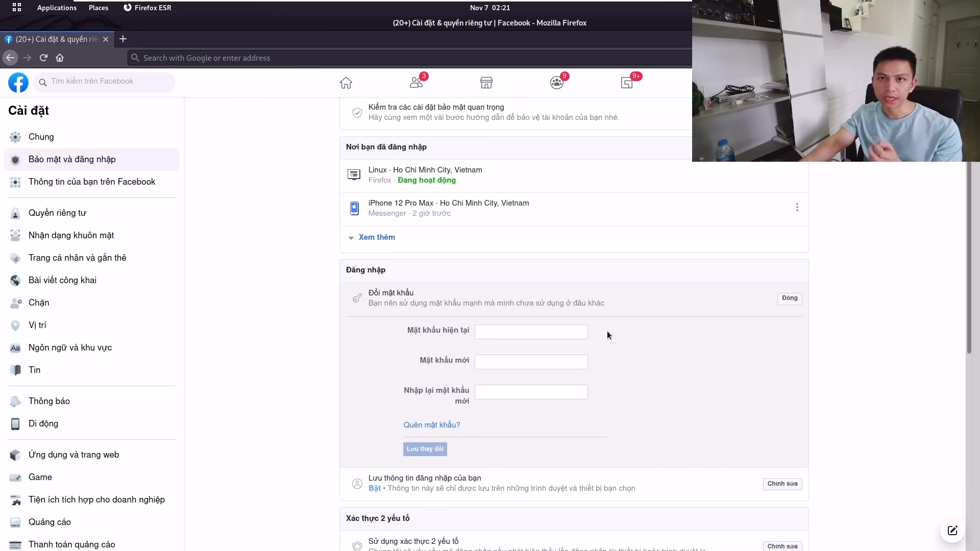This screenshot has height=551, width=980.
Task: Edit Lưu thông tin đăng nhập setting
Action: pyautogui.click(x=782, y=484)
